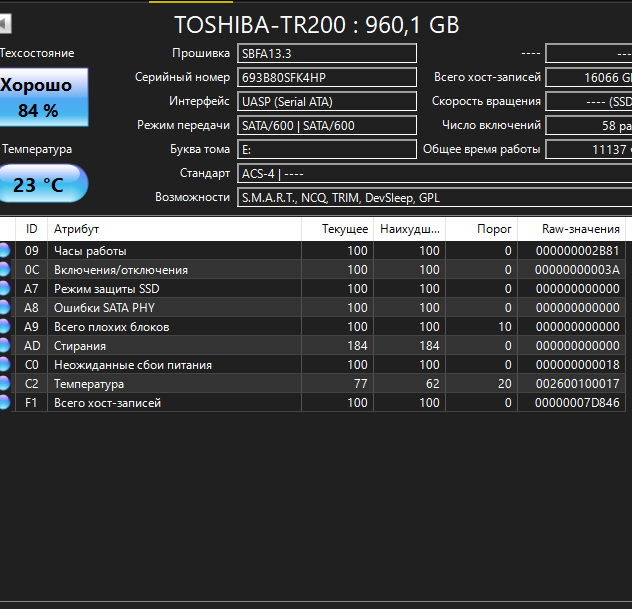Click status circle icon for attribute 0C
The height and width of the screenshot is (609, 632).
[x=4, y=270]
